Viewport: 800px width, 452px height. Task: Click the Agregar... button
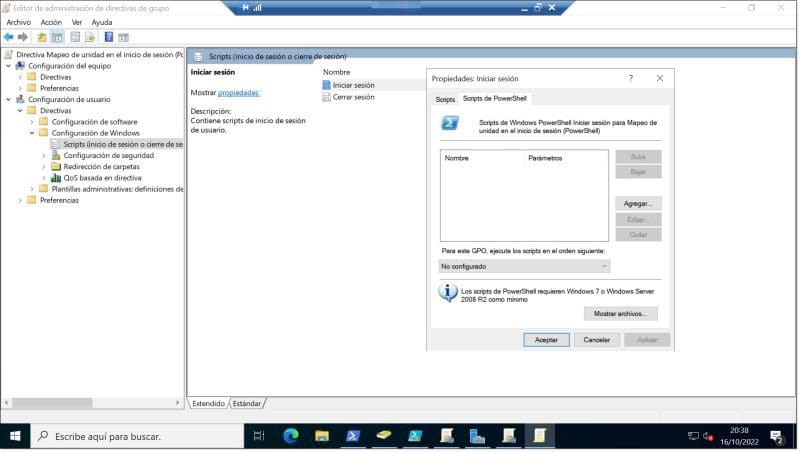638,204
